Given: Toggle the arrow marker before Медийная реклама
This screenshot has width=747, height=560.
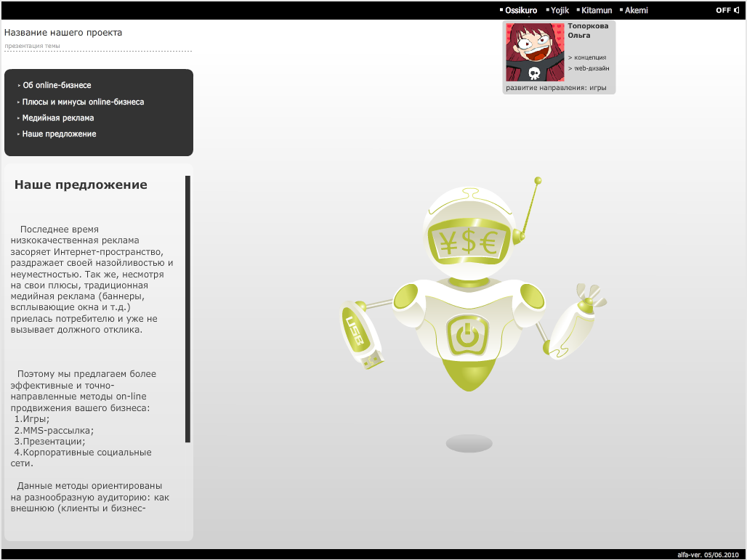Looking at the screenshot, I should (x=18, y=117).
